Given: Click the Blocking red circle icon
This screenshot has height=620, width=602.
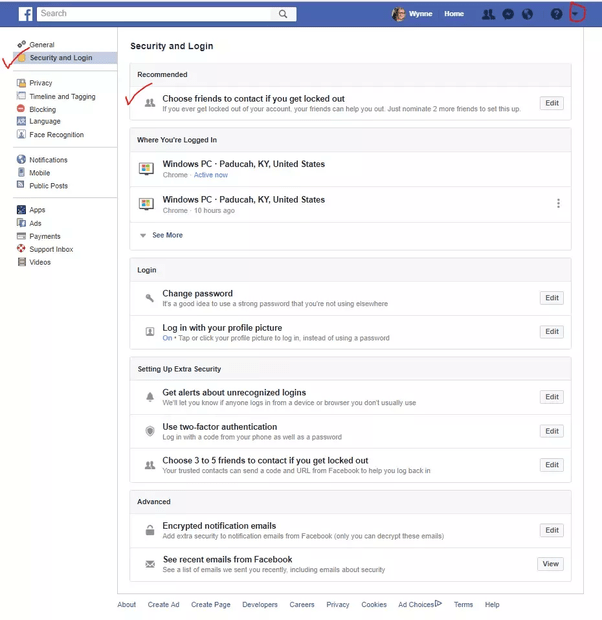Looking at the screenshot, I should tap(21, 108).
